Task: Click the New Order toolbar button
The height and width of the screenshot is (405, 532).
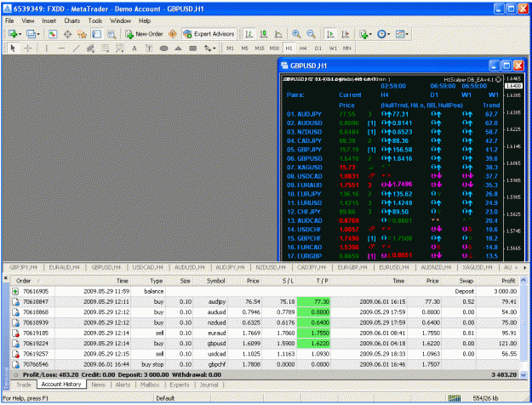Action: tap(144, 34)
